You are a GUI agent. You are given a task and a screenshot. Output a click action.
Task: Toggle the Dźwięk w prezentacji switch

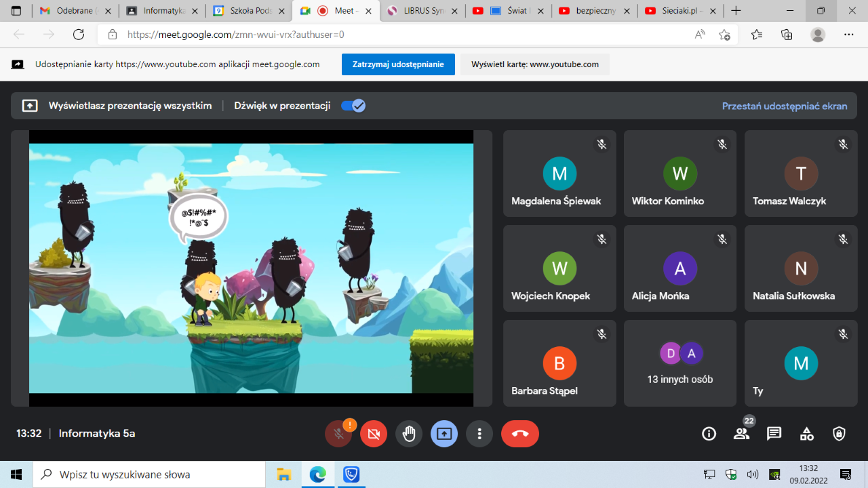353,106
